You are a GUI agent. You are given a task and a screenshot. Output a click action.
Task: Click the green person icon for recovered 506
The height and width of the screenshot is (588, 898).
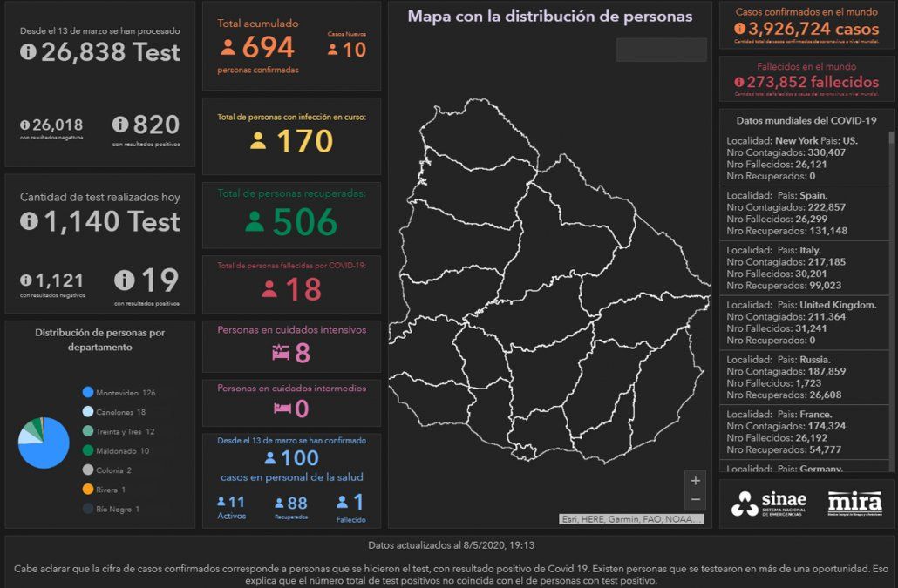255,222
